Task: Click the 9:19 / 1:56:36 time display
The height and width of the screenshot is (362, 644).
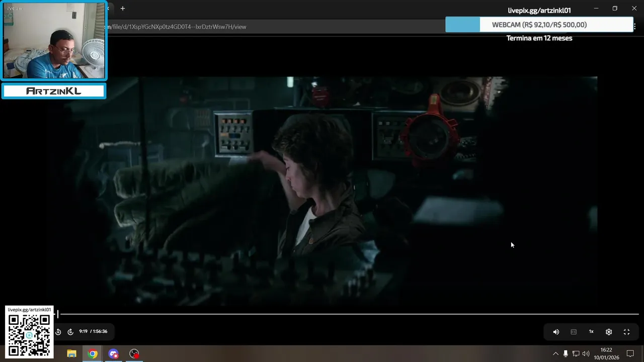Action: [93, 332]
